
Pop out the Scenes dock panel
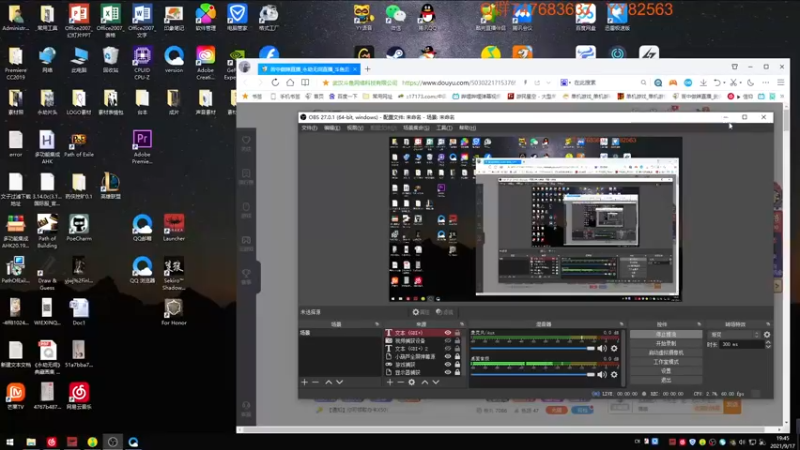coord(377,324)
